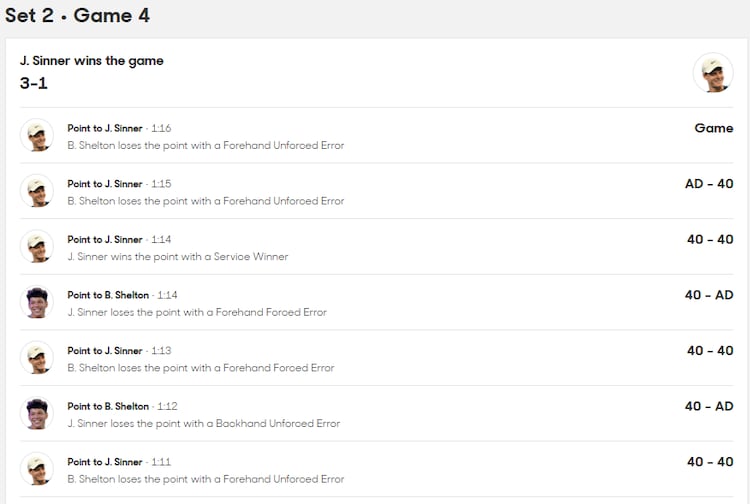Click the "40 - AD" score on 1:12 row
The image size is (750, 504).
click(x=709, y=406)
